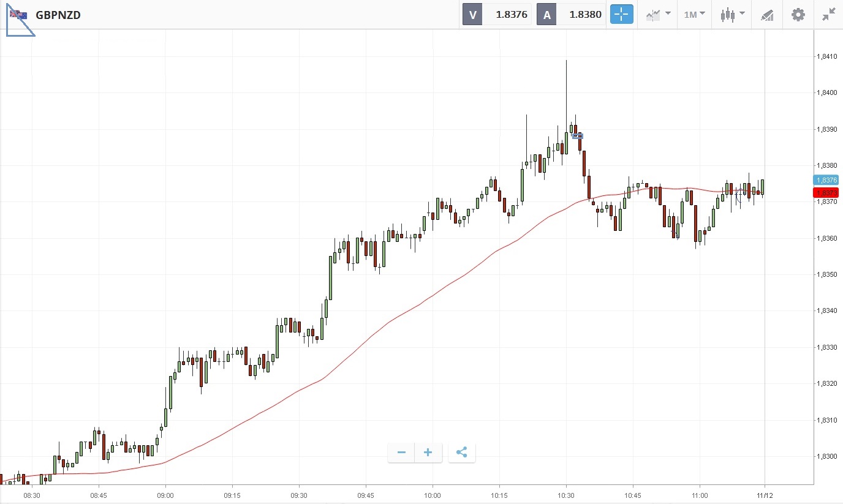The height and width of the screenshot is (504, 843).
Task: Select the open position marker on chart
Action: [x=577, y=136]
